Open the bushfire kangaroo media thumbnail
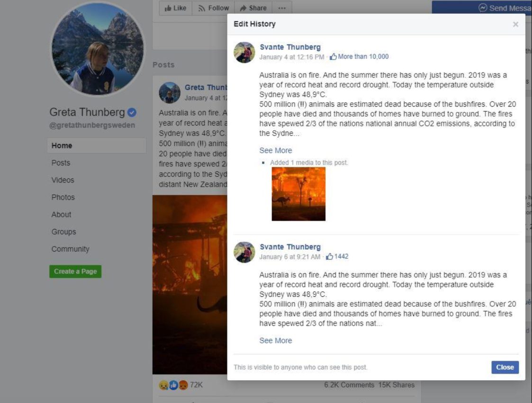 [298, 194]
